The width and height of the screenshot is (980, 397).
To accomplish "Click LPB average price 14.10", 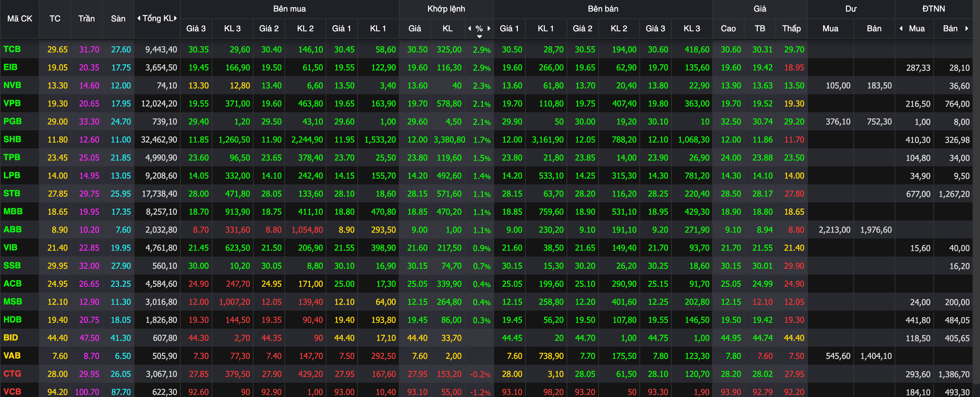I will click(762, 176).
